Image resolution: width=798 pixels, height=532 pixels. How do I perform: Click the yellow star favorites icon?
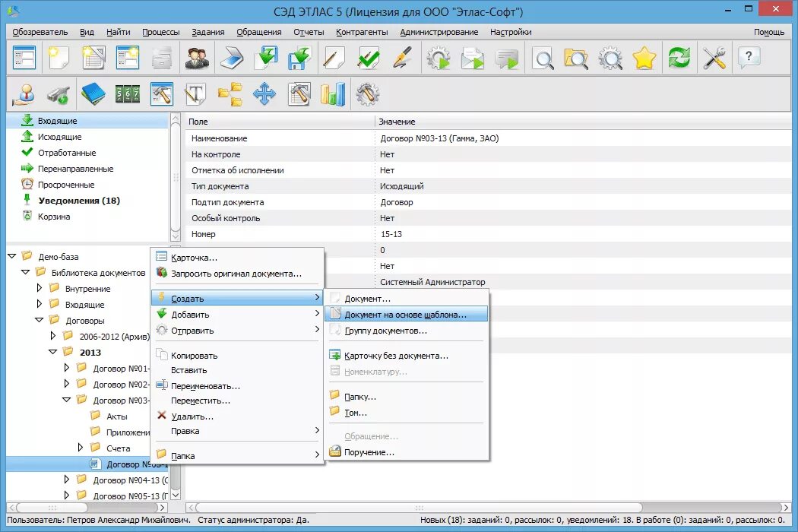[644, 58]
